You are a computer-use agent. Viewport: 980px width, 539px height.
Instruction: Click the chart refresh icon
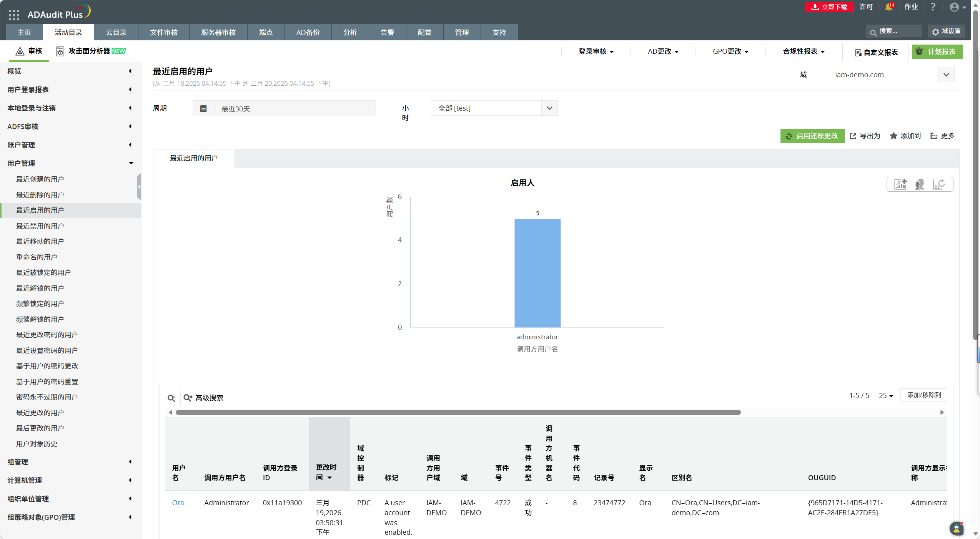pos(939,184)
